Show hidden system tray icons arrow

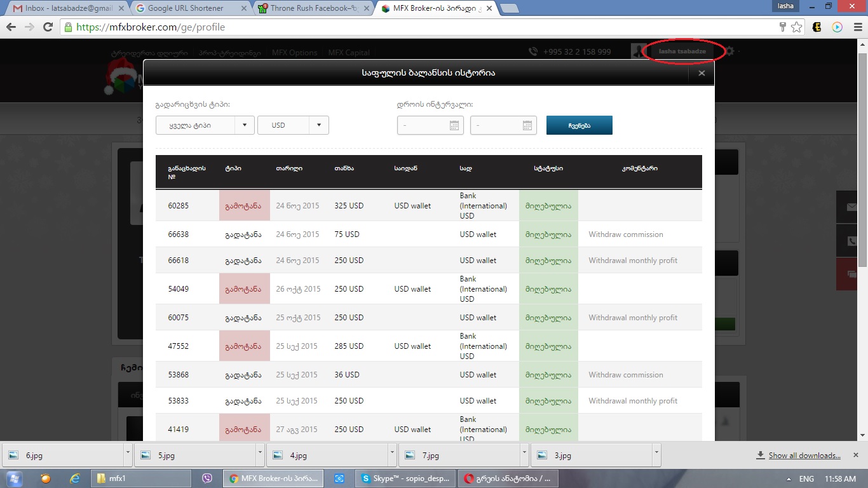point(789,479)
